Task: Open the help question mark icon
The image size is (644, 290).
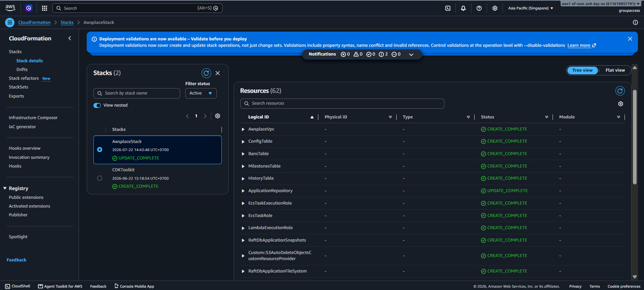Action: (x=479, y=8)
